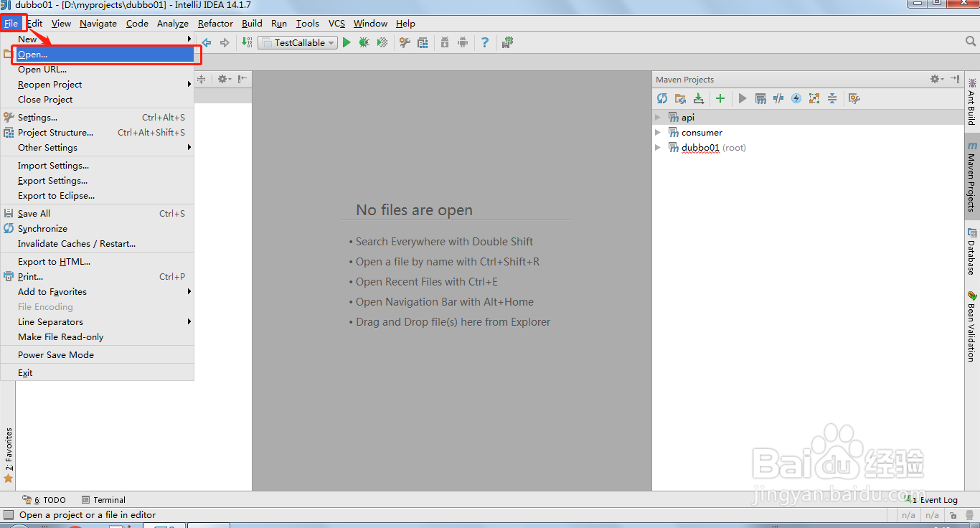Open the Android SDK Manager icon
Image resolution: width=980 pixels, height=528 pixels.
(445, 43)
